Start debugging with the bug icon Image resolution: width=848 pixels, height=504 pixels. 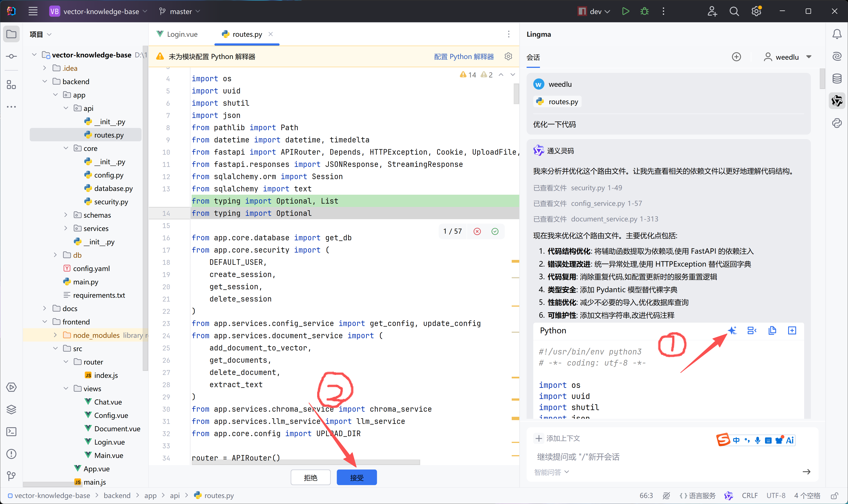coord(644,11)
